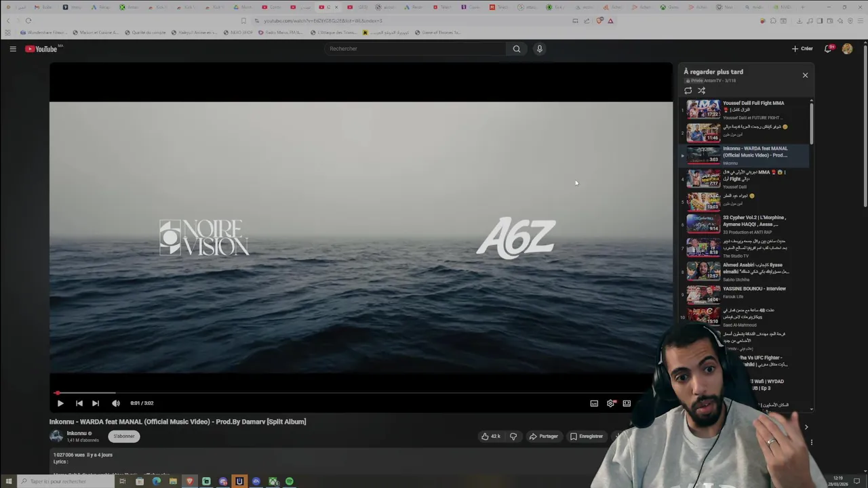Click the Inkonnu channel avatar under video
868x488 pixels.
tap(56, 436)
